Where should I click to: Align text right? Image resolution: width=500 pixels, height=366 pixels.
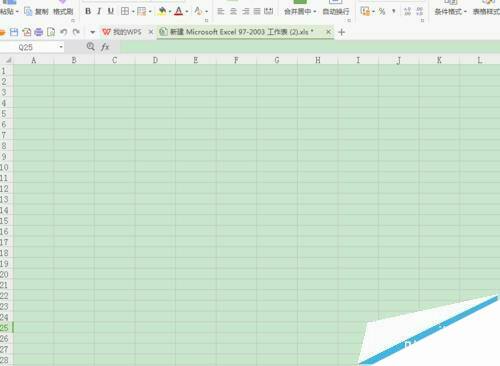(246, 11)
